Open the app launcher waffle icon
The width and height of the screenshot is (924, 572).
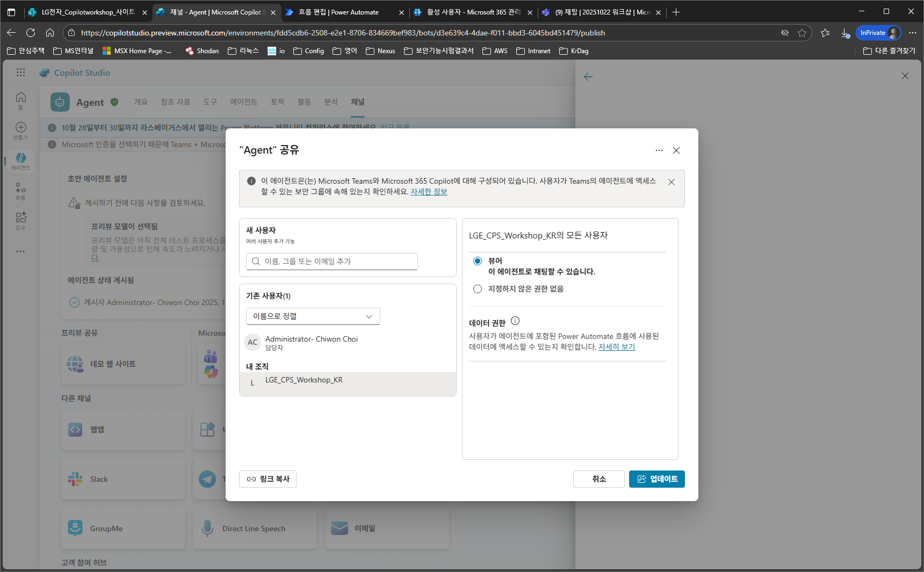[x=20, y=73]
